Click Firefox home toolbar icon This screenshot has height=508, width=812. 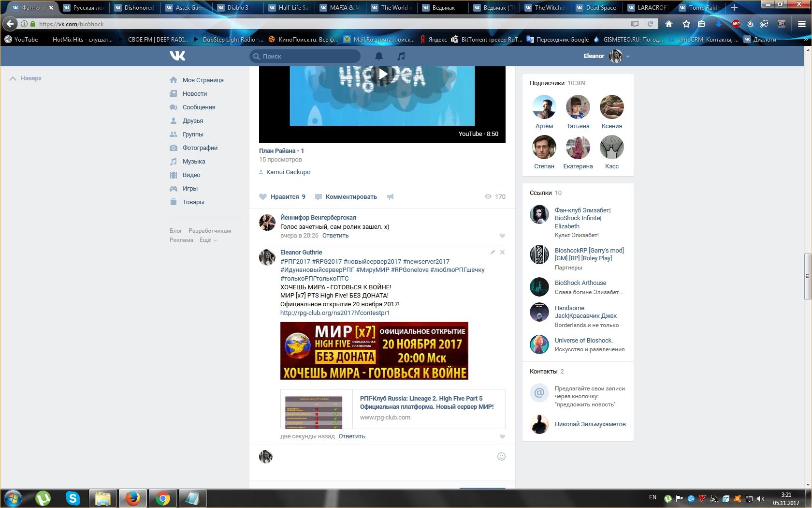[x=668, y=24]
